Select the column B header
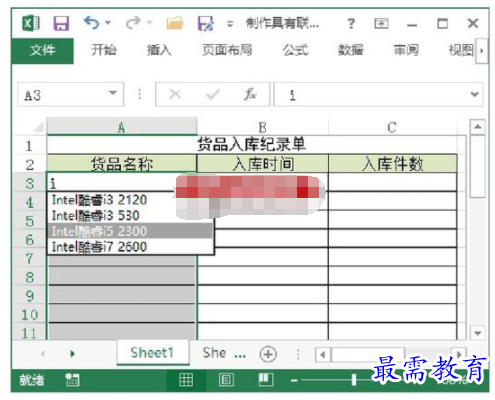495x400 pixels. tap(262, 127)
